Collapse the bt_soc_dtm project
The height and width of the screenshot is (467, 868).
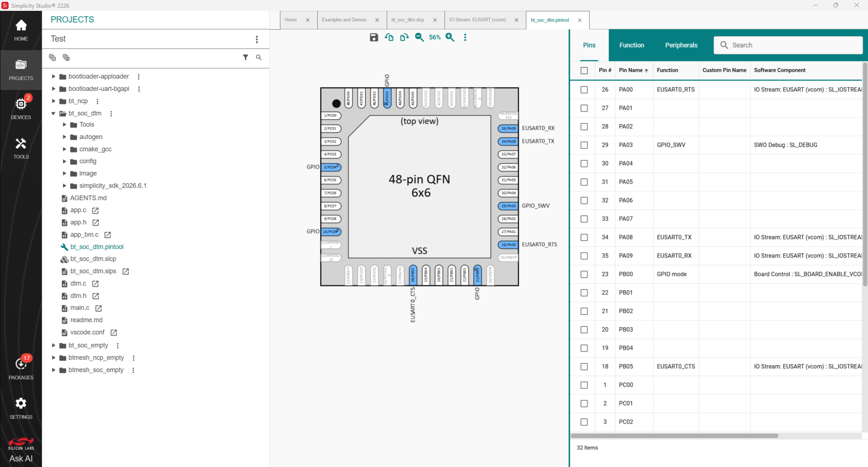tap(53, 114)
